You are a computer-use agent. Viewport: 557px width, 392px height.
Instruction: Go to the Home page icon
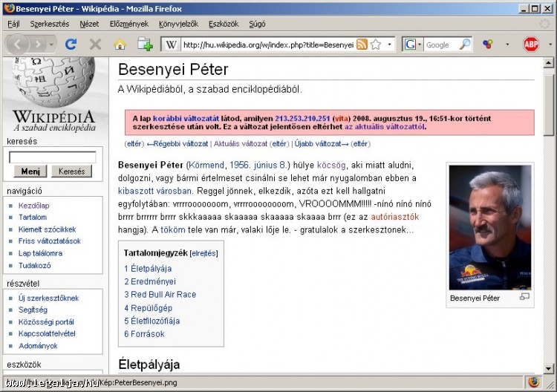click(120, 45)
